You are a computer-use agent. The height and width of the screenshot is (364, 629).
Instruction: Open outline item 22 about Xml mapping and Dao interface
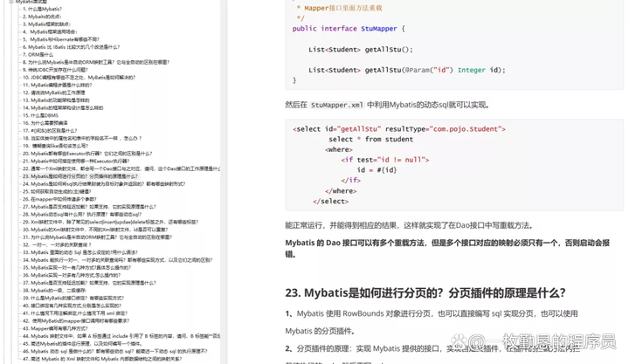click(121, 168)
